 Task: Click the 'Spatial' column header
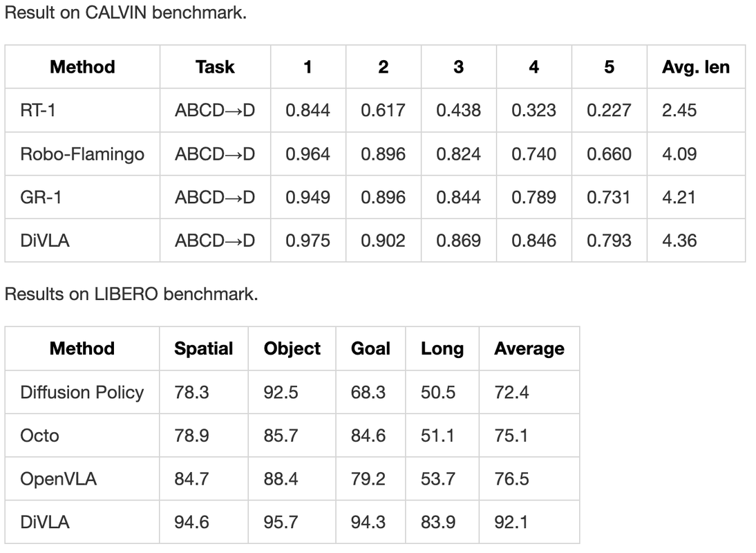(204, 348)
